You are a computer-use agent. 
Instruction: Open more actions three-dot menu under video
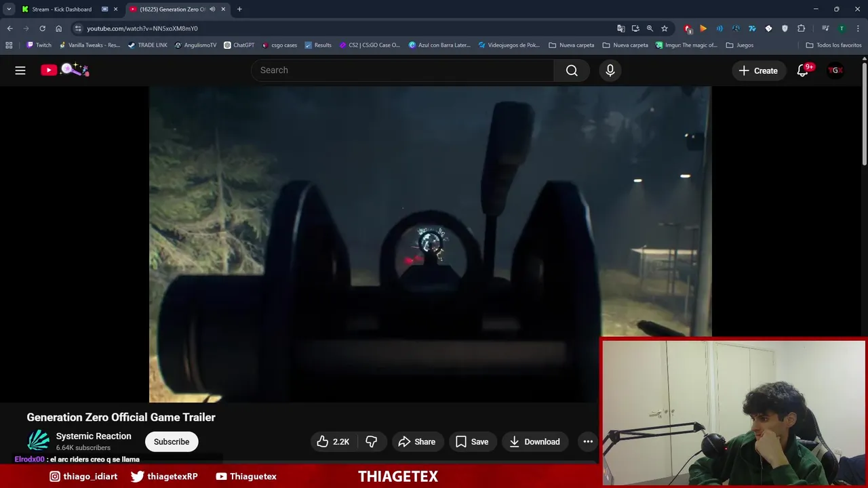click(588, 442)
